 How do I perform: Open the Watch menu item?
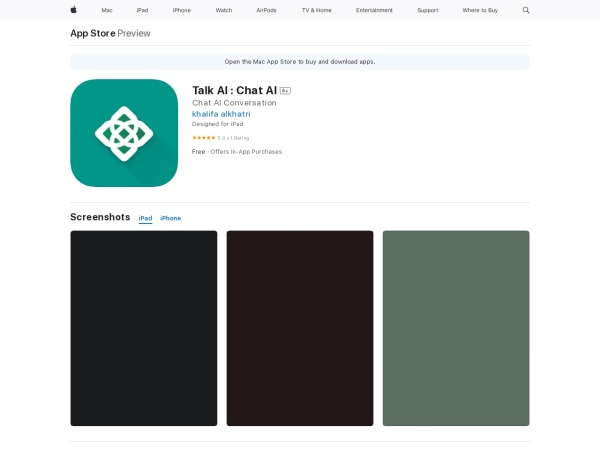click(223, 10)
